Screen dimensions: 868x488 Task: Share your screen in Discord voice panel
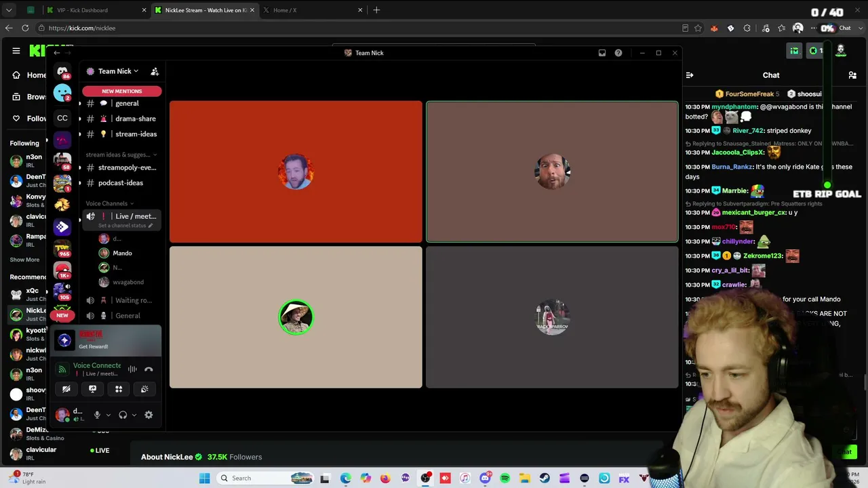tap(92, 389)
